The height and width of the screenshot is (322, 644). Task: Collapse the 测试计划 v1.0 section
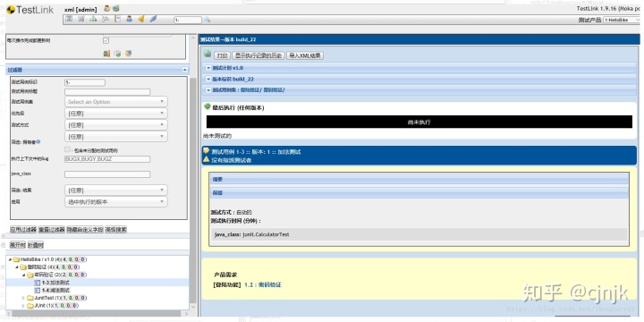tap(208, 68)
